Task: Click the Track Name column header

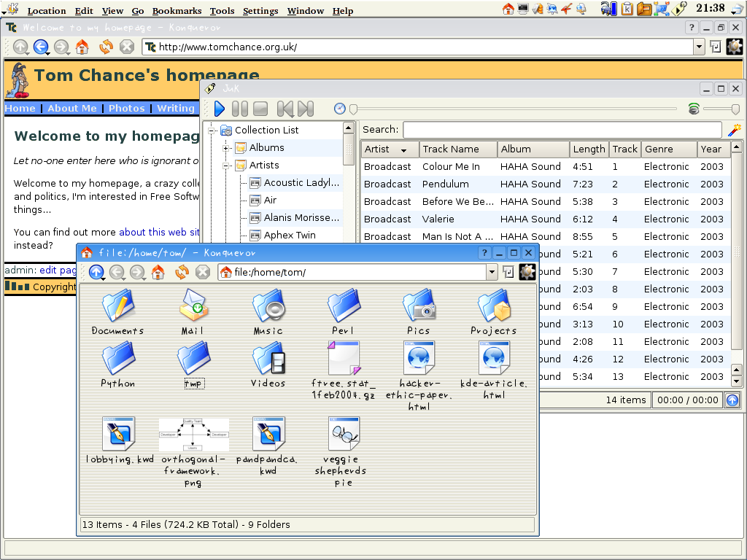Action: coord(458,149)
